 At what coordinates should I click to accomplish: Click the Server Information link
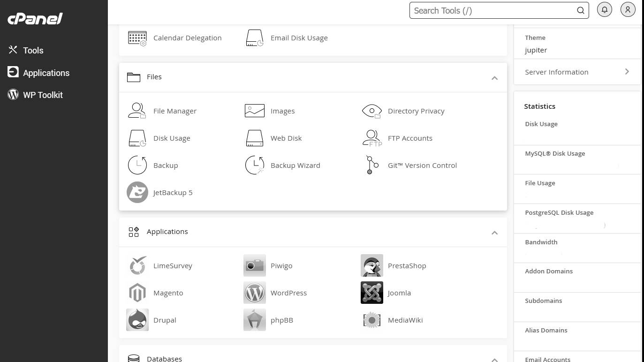(x=557, y=72)
